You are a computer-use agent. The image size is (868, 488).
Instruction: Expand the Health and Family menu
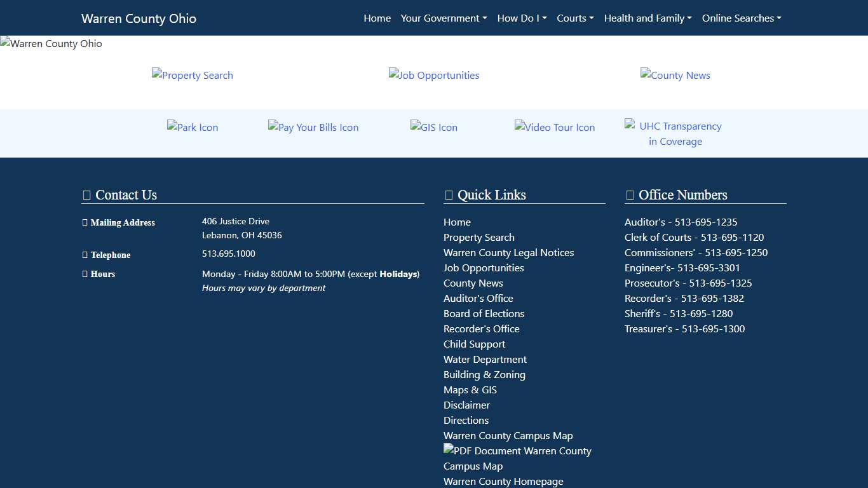(x=648, y=18)
